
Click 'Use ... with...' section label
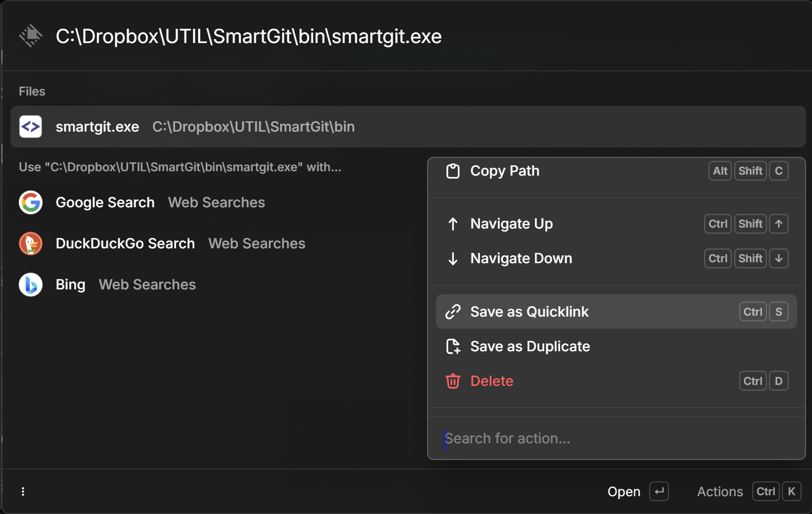(x=180, y=167)
